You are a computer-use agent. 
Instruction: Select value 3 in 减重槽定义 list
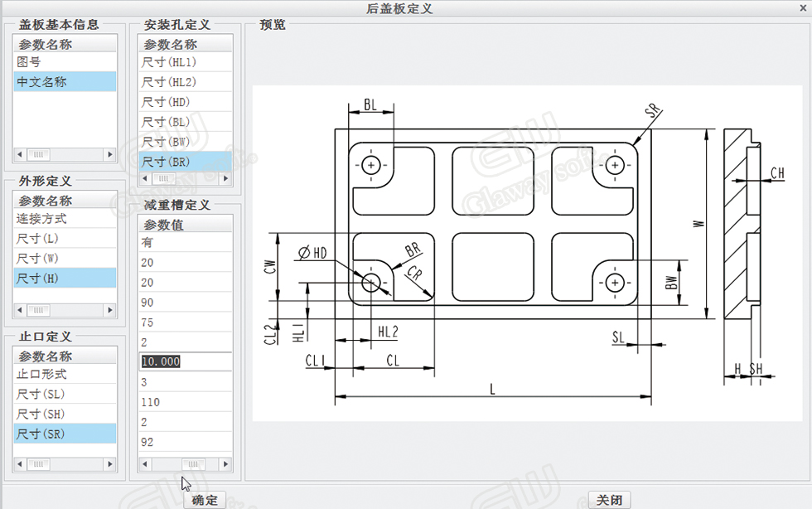[186, 382]
